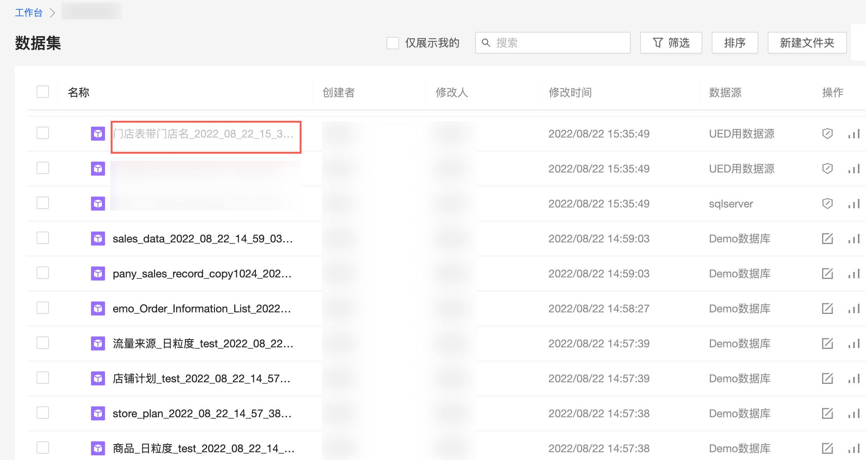
Task: Open the 筛选 filter dropdown
Action: tap(671, 43)
